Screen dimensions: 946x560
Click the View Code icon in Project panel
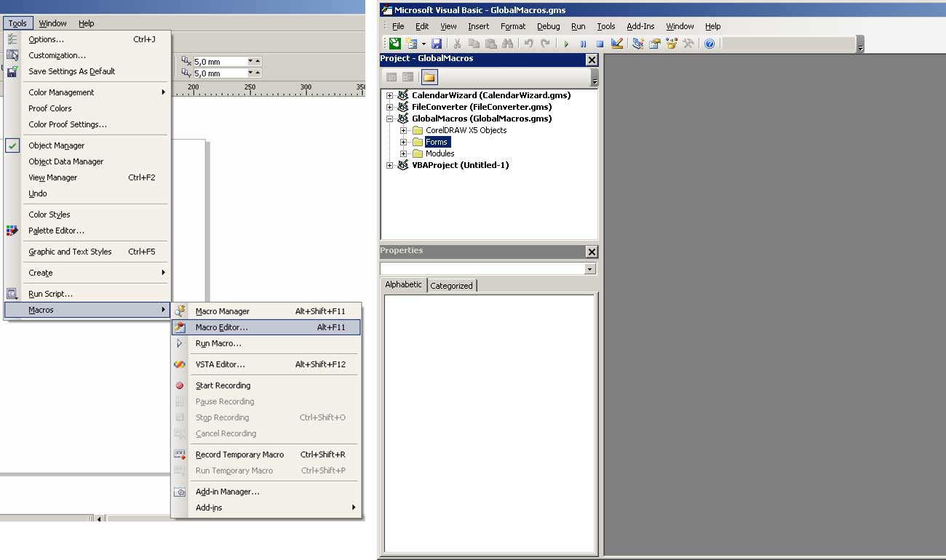click(x=391, y=77)
